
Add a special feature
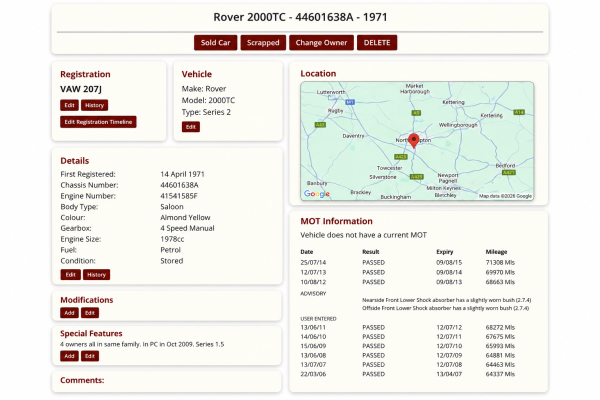69,356
